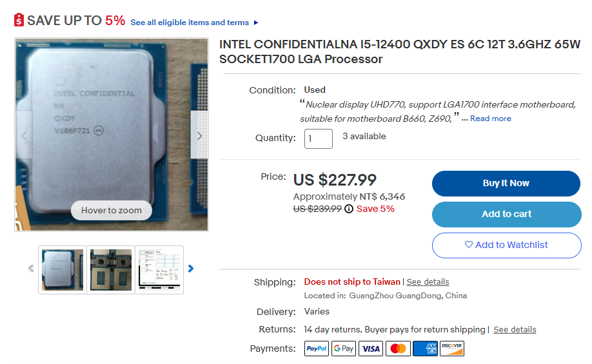Screen dimensions: 592x364
Task: Open the first CPU thumbnail
Action: click(x=63, y=269)
